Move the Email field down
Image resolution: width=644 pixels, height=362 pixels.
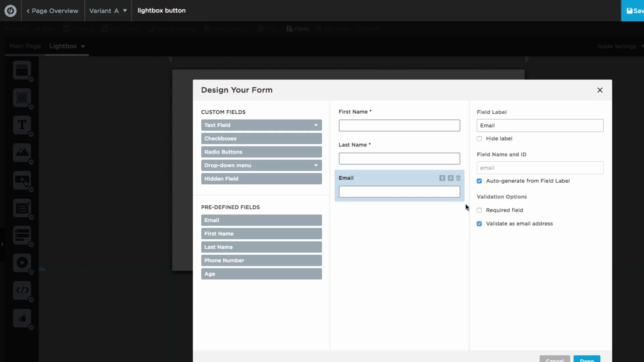[450, 178]
